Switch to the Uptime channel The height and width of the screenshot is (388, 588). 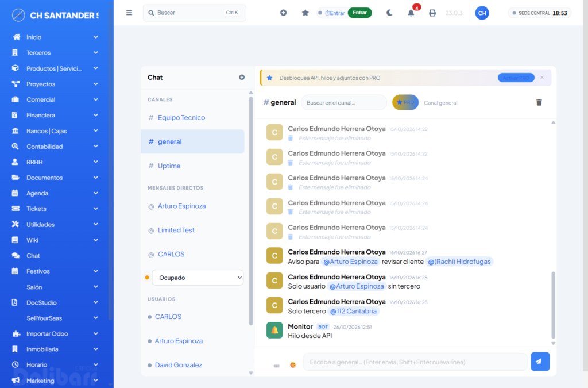pyautogui.click(x=169, y=166)
